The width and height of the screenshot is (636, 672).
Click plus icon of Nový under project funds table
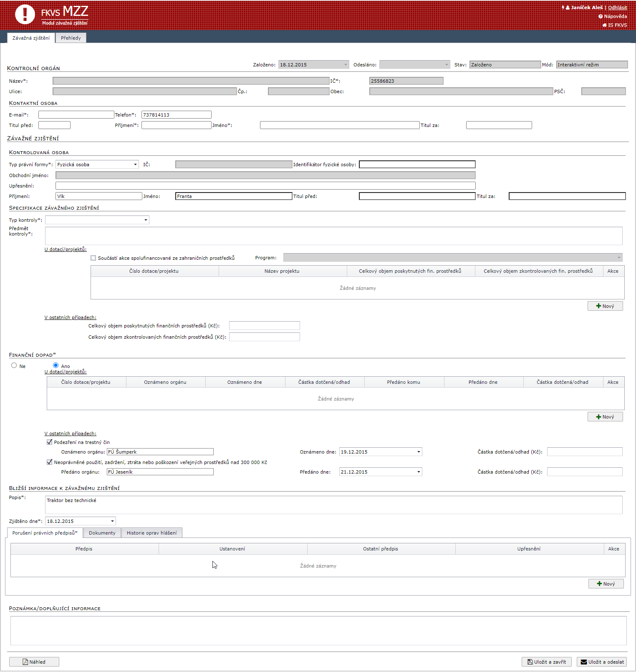598,306
